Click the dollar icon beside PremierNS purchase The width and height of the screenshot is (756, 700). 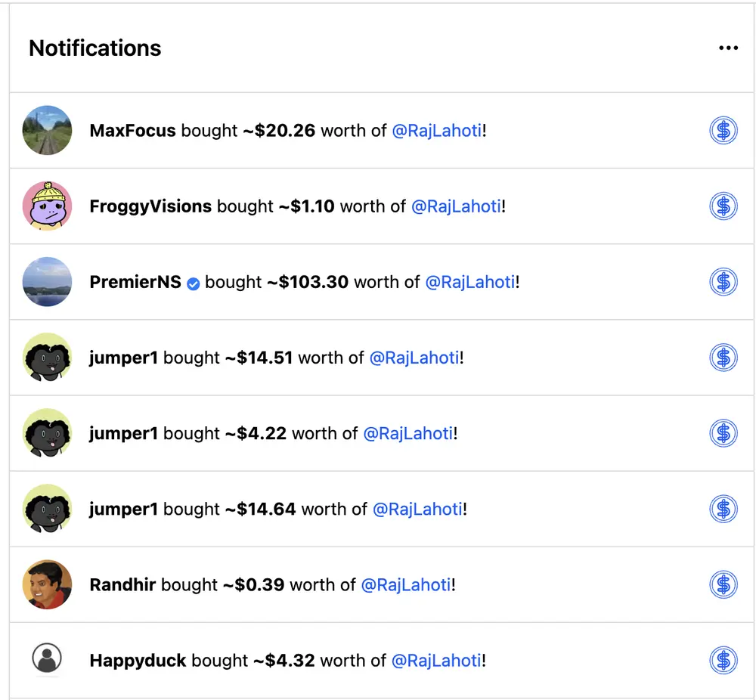point(723,281)
